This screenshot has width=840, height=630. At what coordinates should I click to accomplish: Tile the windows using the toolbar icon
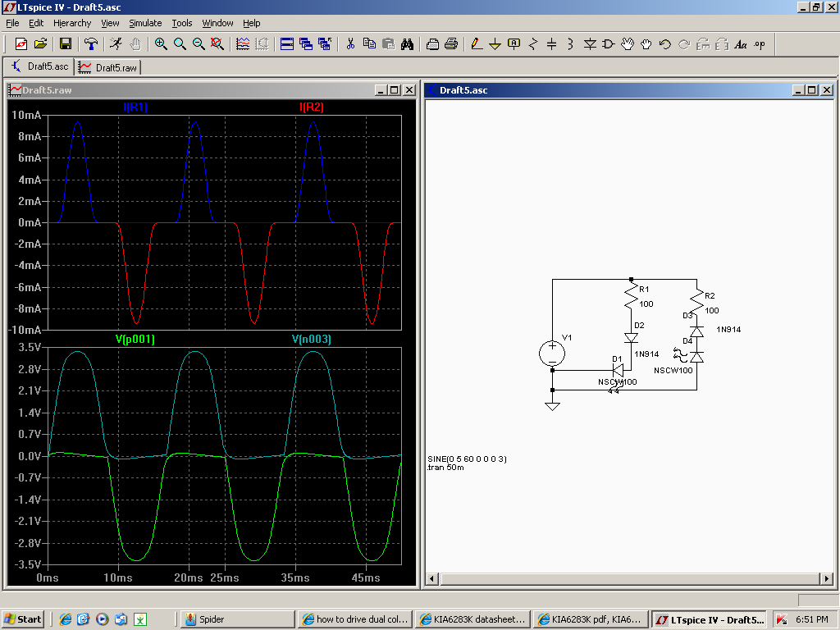(x=287, y=44)
